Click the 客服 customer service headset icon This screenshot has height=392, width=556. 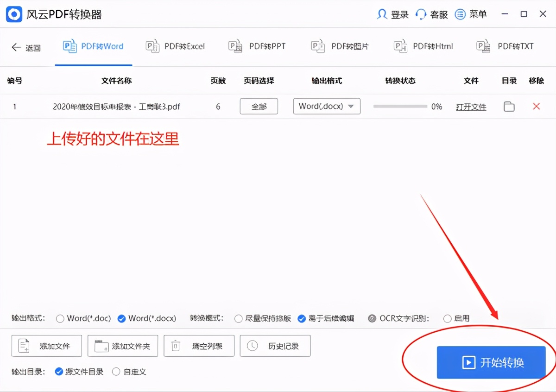point(421,14)
